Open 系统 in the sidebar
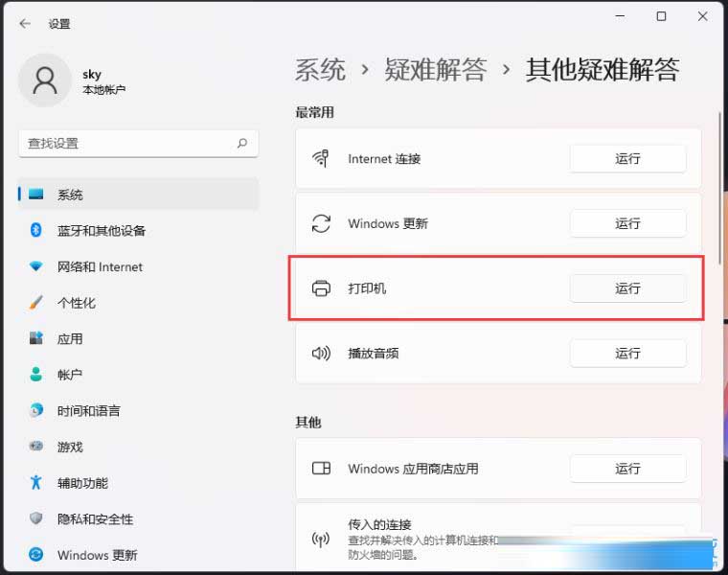This screenshot has height=575, width=728. 70,195
